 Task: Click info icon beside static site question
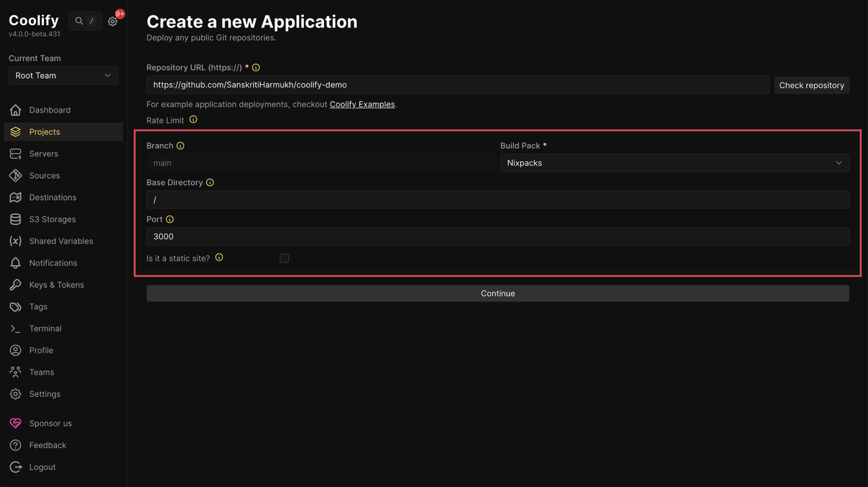[219, 258]
